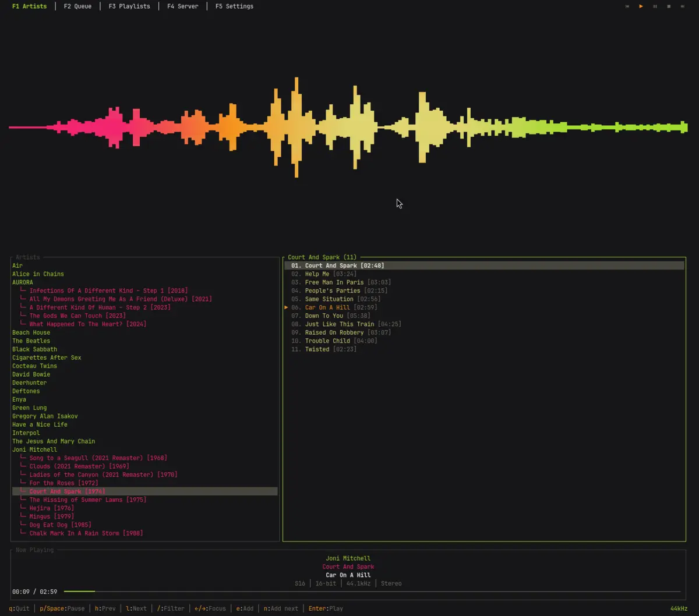Switch to the F2 Queue tab

pos(77,6)
